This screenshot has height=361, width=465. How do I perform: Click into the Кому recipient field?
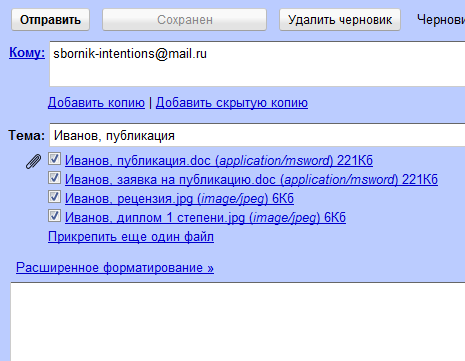pyautogui.click(x=257, y=64)
